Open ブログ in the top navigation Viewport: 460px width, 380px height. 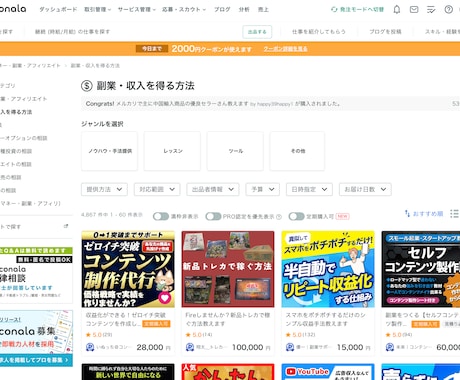(222, 10)
